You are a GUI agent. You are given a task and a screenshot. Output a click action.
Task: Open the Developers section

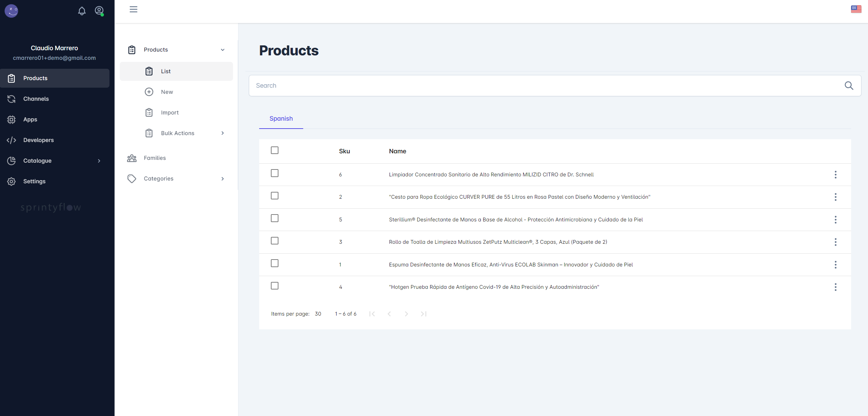click(x=39, y=140)
